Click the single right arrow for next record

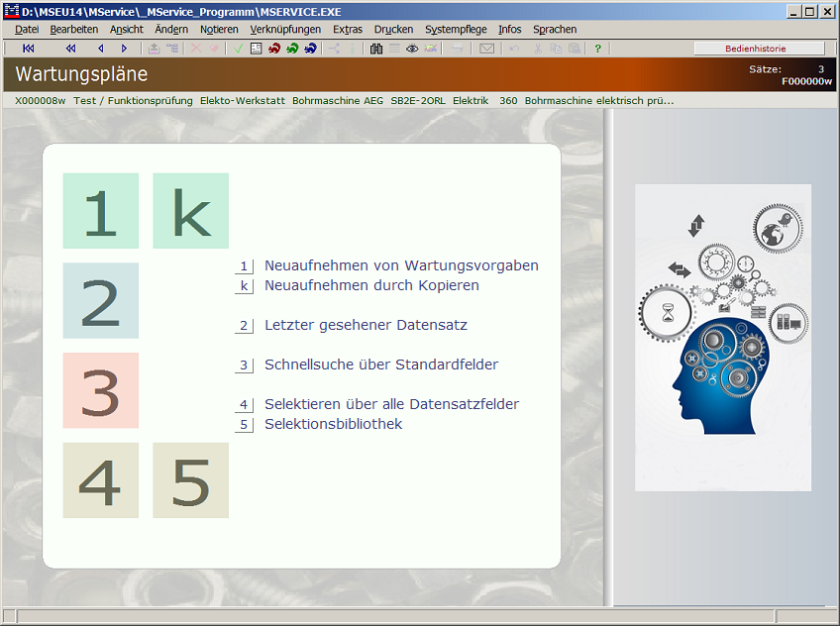[124, 49]
